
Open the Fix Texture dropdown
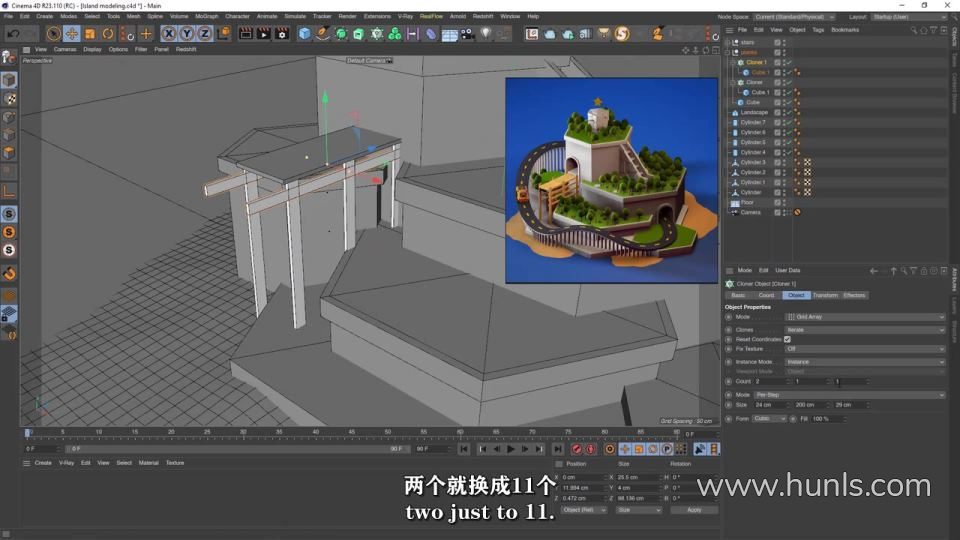coord(864,349)
